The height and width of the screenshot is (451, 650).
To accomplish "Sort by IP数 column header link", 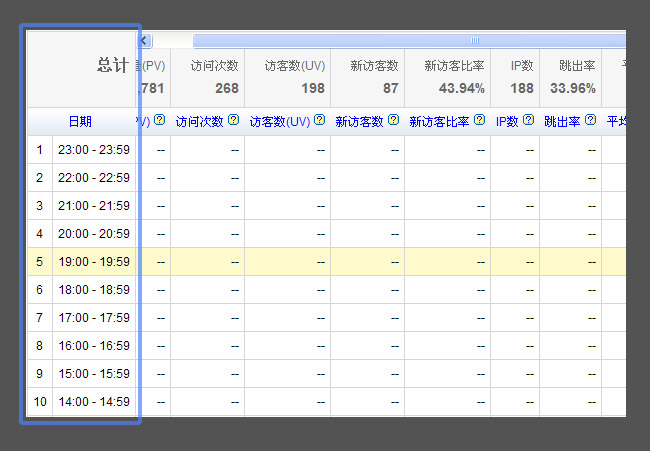I will 507,121.
